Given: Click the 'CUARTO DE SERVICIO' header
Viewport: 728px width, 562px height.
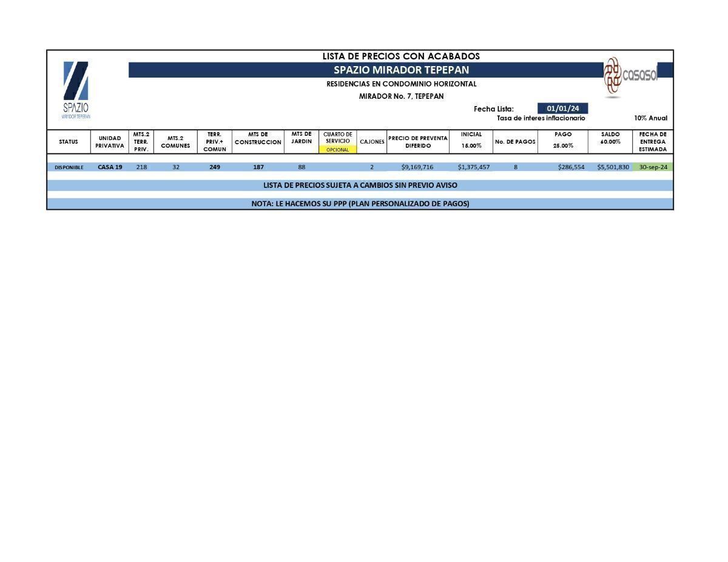Looking at the screenshot, I should (338, 138).
